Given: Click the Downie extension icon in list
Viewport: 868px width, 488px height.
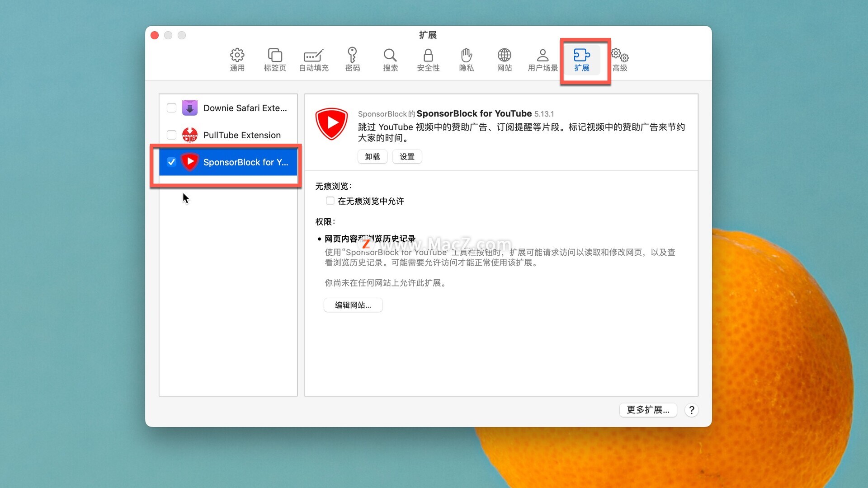Looking at the screenshot, I should coord(190,108).
